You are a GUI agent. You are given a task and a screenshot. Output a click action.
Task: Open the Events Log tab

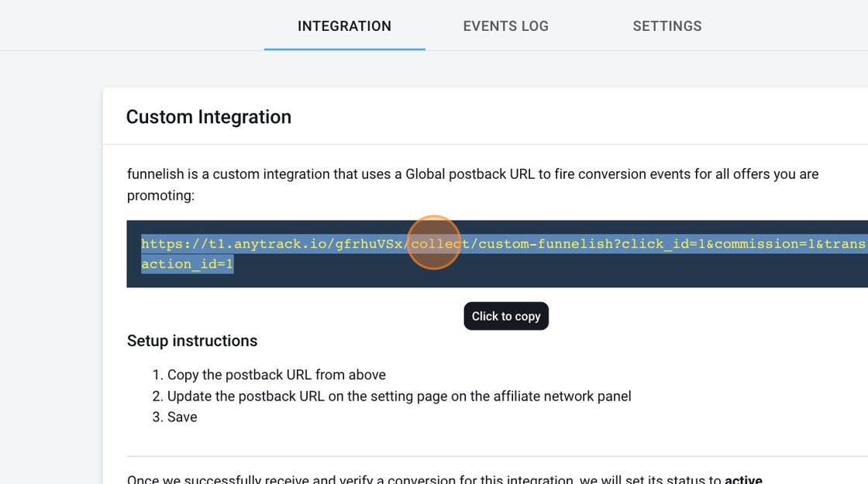[506, 26]
